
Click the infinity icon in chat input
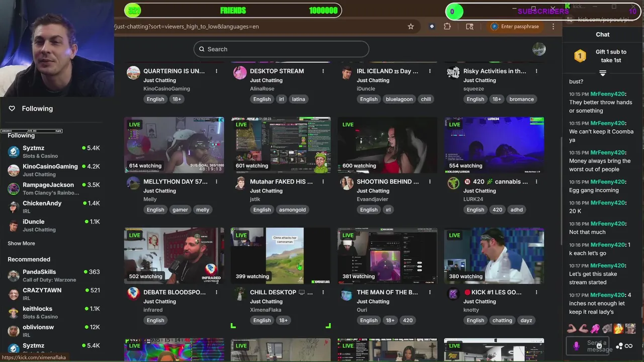pyautogui.click(x=628, y=346)
